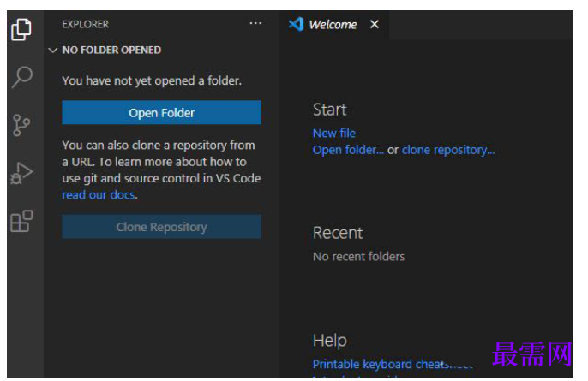Image resolution: width=588 pixels, height=381 pixels.
Task: Click the 'clone repository...' link under Start
Action: pyautogui.click(x=448, y=150)
